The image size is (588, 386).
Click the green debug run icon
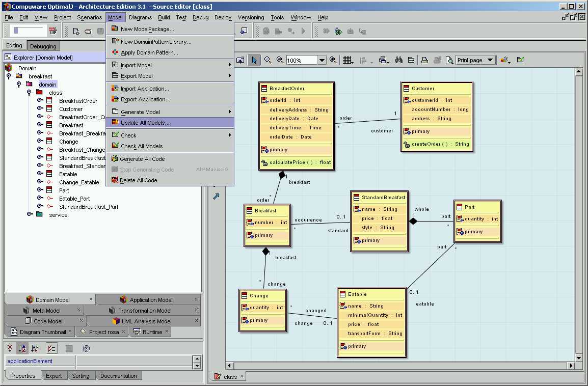point(338,31)
